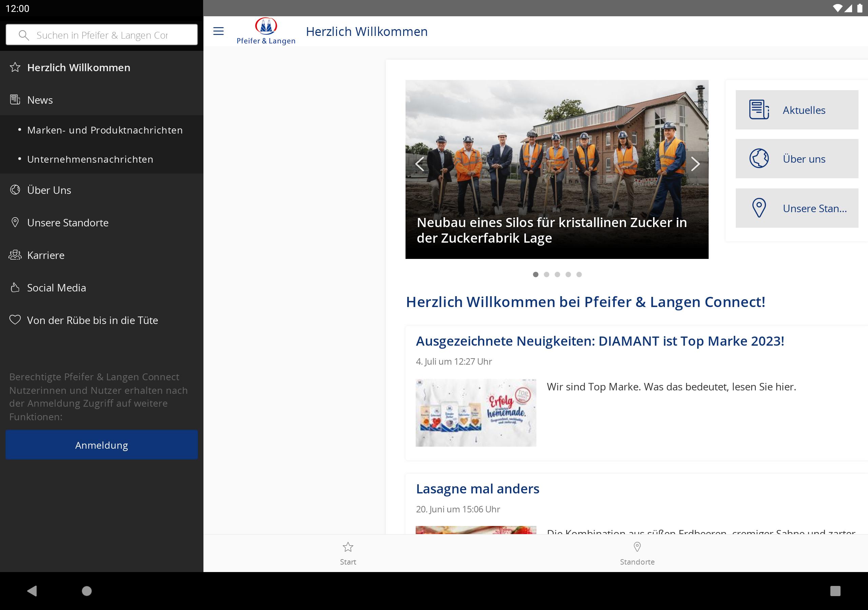Select third carousel dot indicator

point(557,274)
